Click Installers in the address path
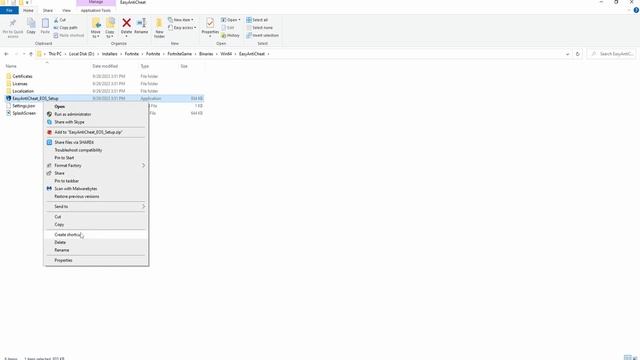Image resolution: width=640 pixels, height=360 pixels. (x=109, y=54)
